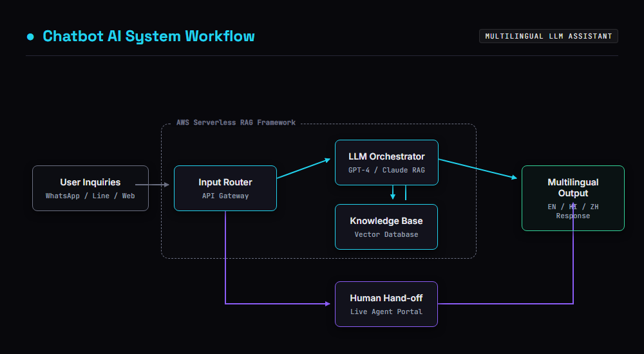
Task: Select the LLM Orchestrator node
Action: point(386,163)
